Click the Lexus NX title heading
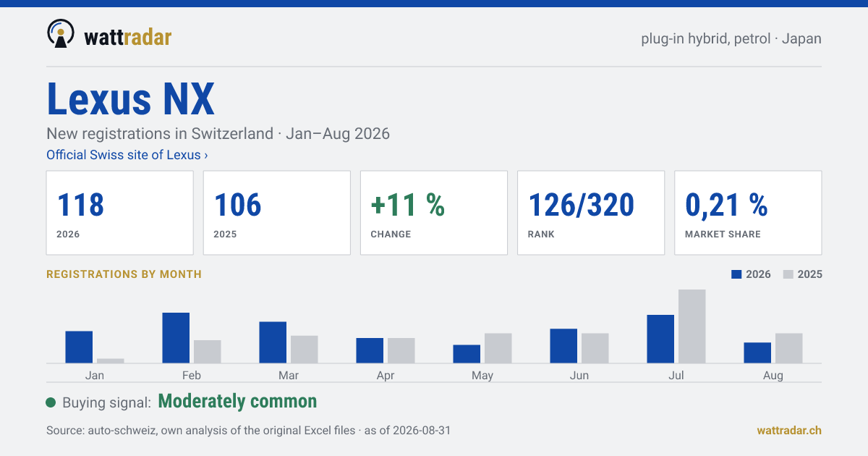The image size is (868, 456). click(131, 99)
